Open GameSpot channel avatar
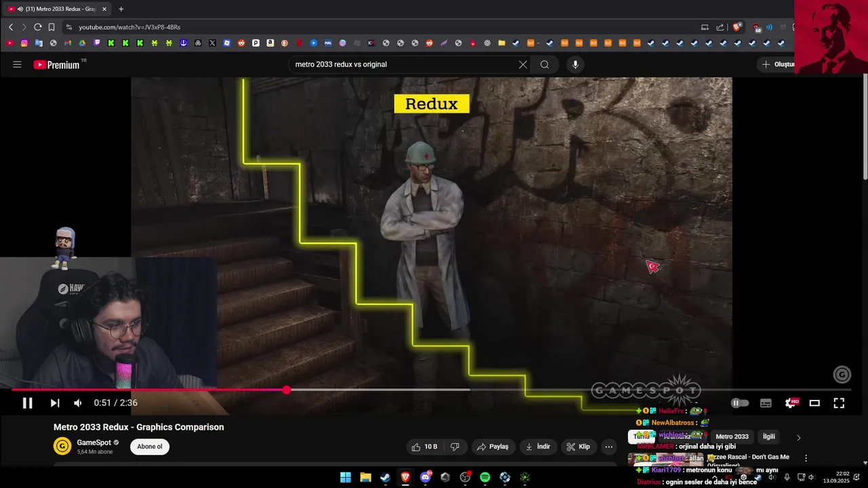Screen dimensions: 868x488 [62, 446]
